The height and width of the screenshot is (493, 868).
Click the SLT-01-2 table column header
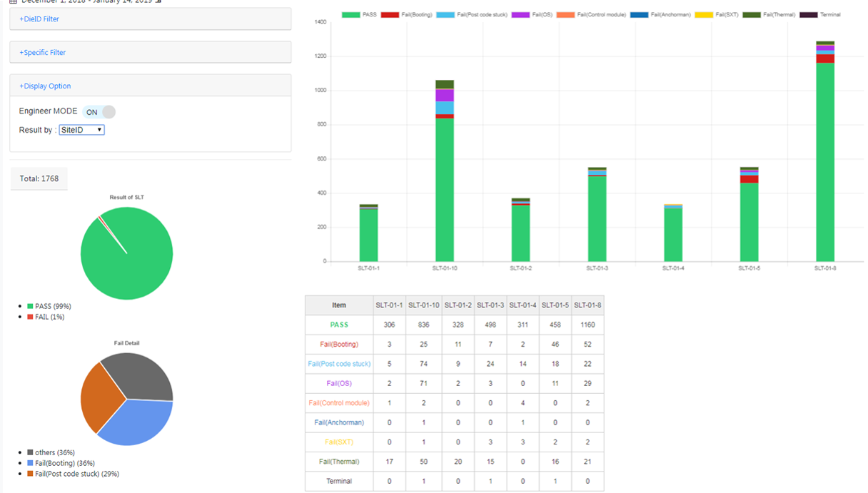click(x=458, y=305)
